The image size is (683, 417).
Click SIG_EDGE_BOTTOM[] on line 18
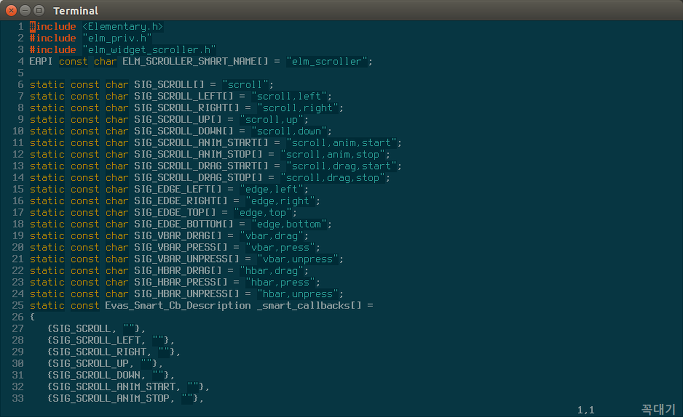point(183,224)
